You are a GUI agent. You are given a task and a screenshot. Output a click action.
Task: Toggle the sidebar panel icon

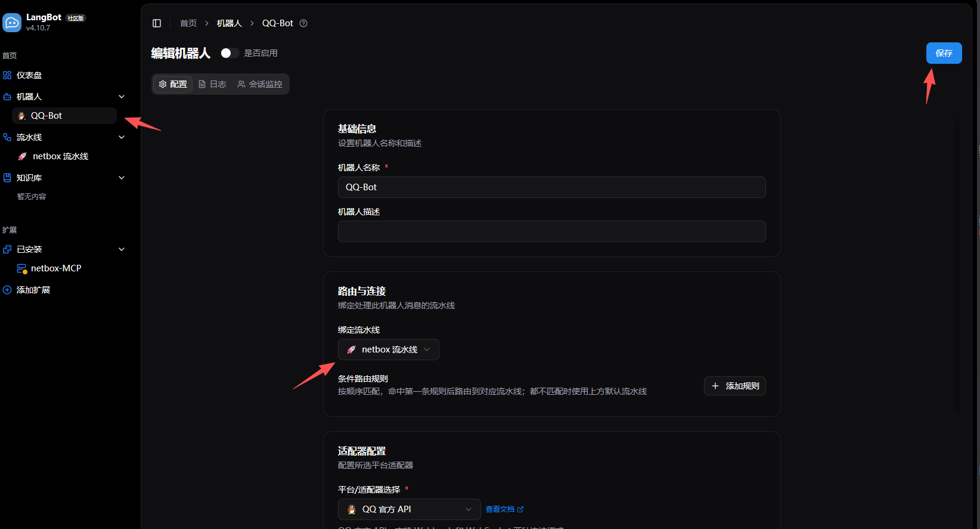(157, 23)
